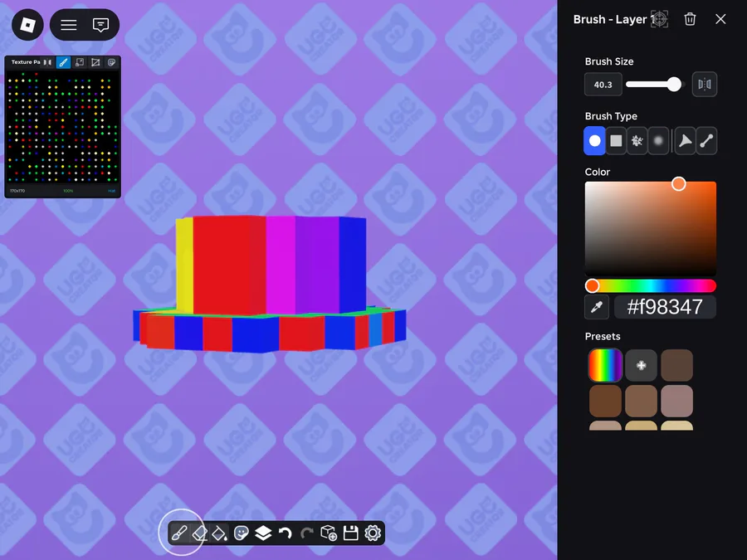Redo the last undone action
Screen dimensions: 747x560
click(x=307, y=533)
